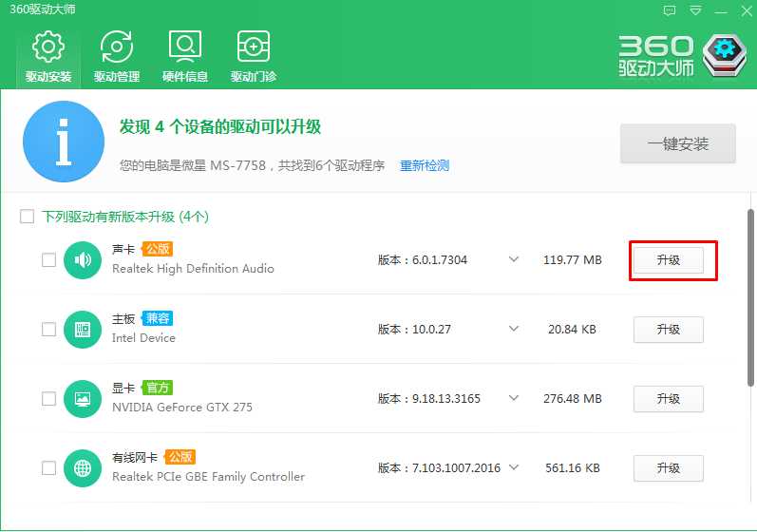Click the 显卡 display icon

83,399
